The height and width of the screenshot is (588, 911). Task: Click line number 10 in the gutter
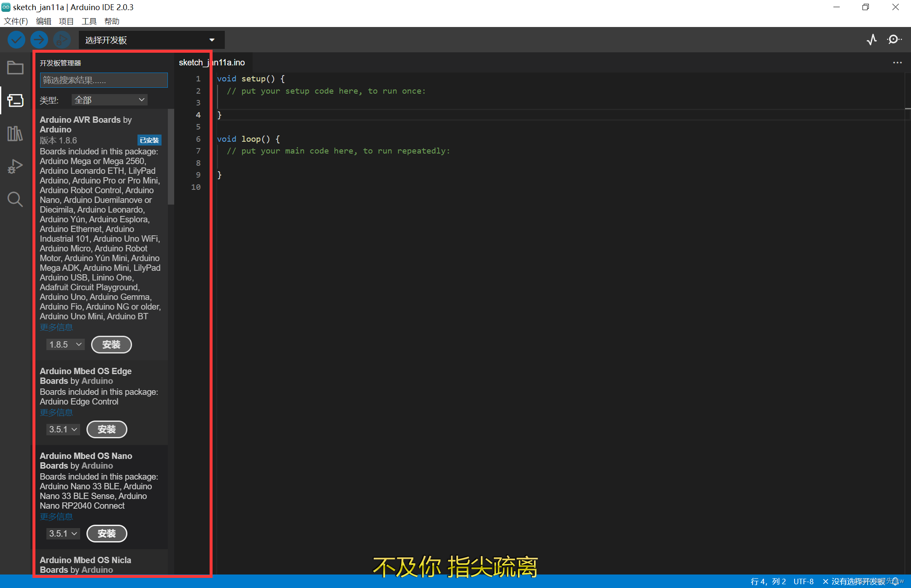196,187
